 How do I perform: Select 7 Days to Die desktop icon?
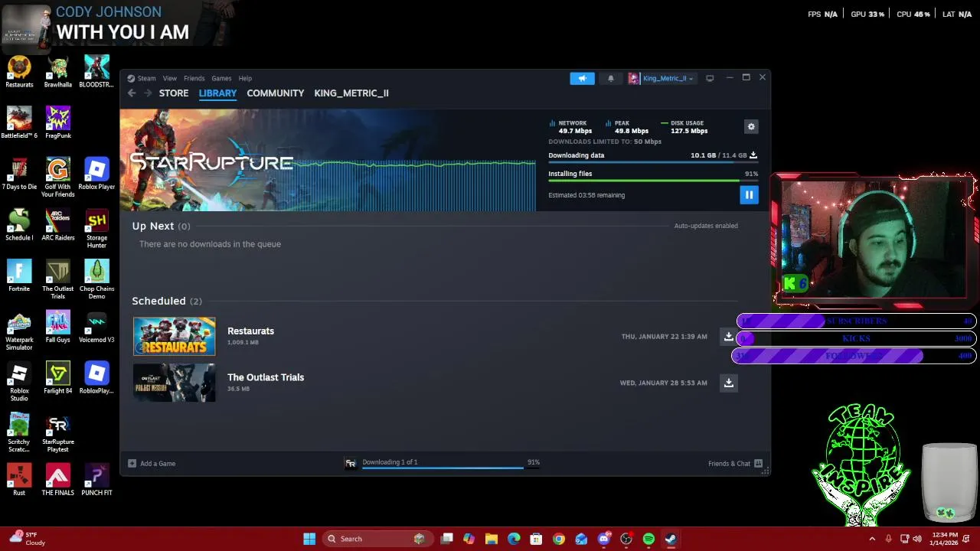19,174
